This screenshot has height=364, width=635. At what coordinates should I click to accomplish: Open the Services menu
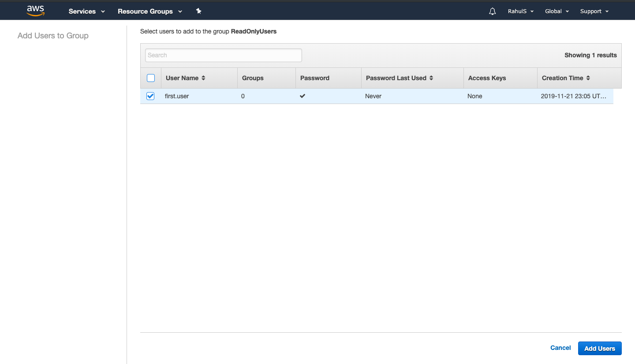point(82,11)
